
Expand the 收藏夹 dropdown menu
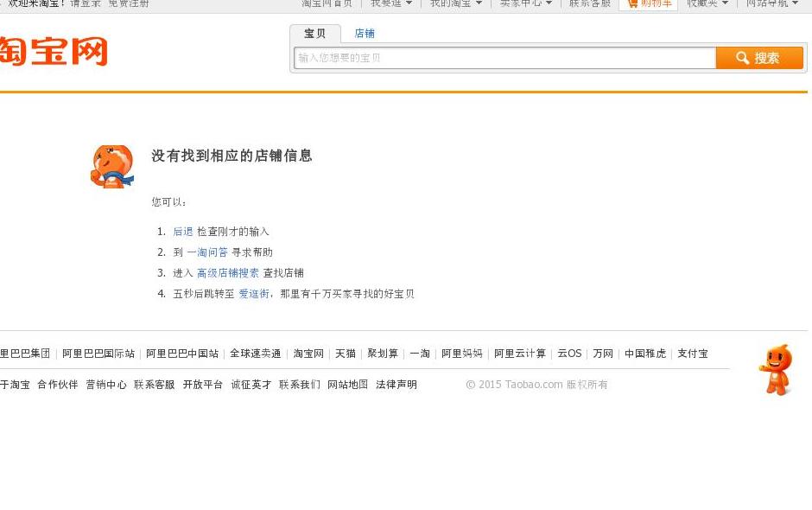(707, 3)
